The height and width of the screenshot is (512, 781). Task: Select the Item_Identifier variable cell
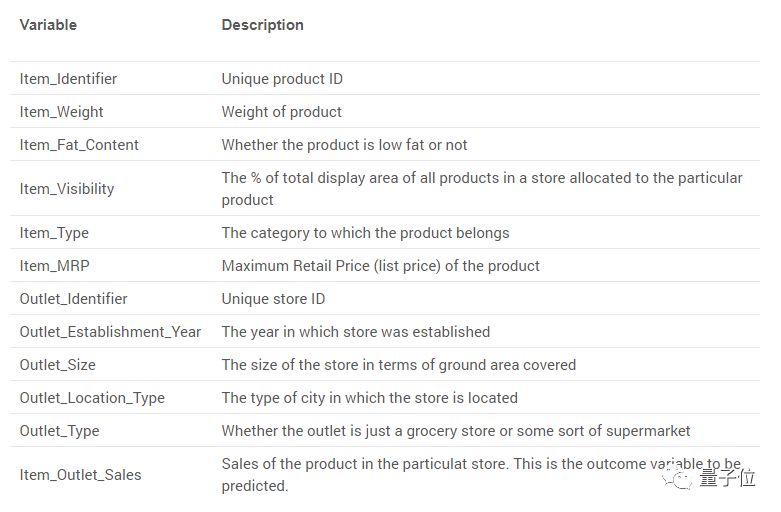pos(68,78)
